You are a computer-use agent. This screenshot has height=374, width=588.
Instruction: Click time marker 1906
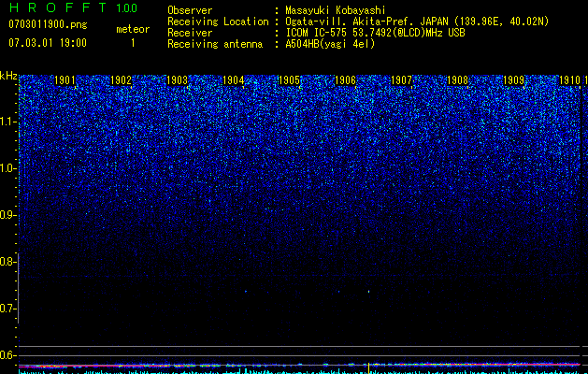(345, 80)
